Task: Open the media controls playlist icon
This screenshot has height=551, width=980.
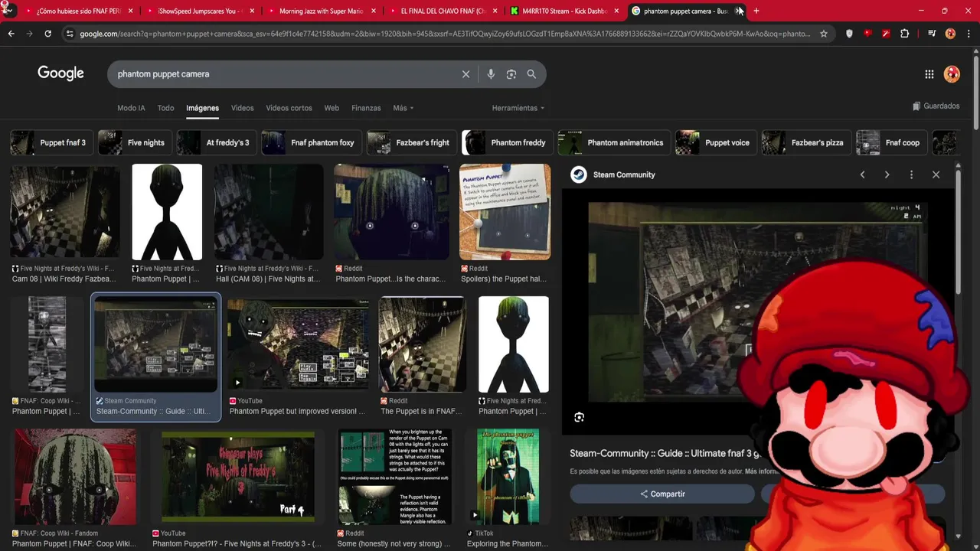Action: click(x=932, y=34)
